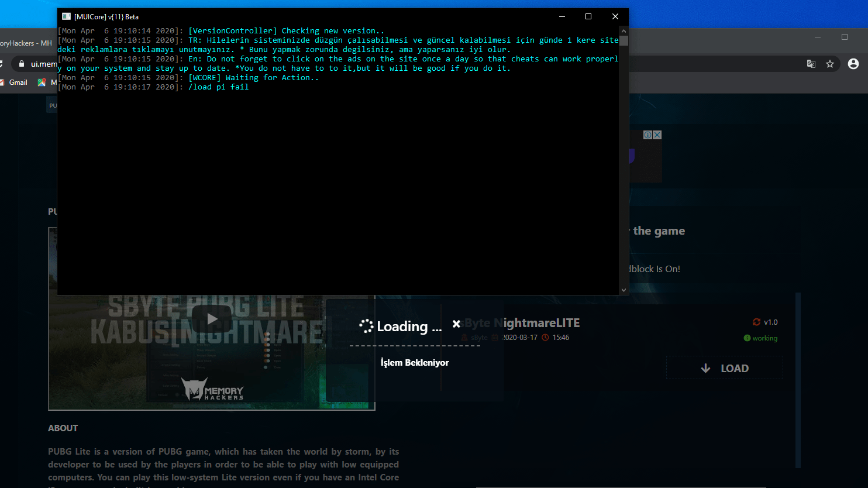The image size is (868, 488).
Task: Click the clock icon beside 15:46
Action: point(545,338)
